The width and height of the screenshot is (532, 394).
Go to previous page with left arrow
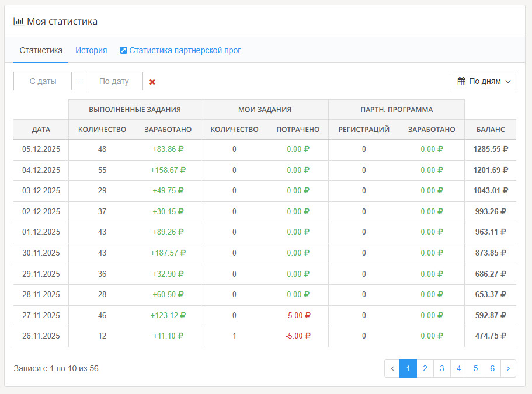(x=392, y=368)
